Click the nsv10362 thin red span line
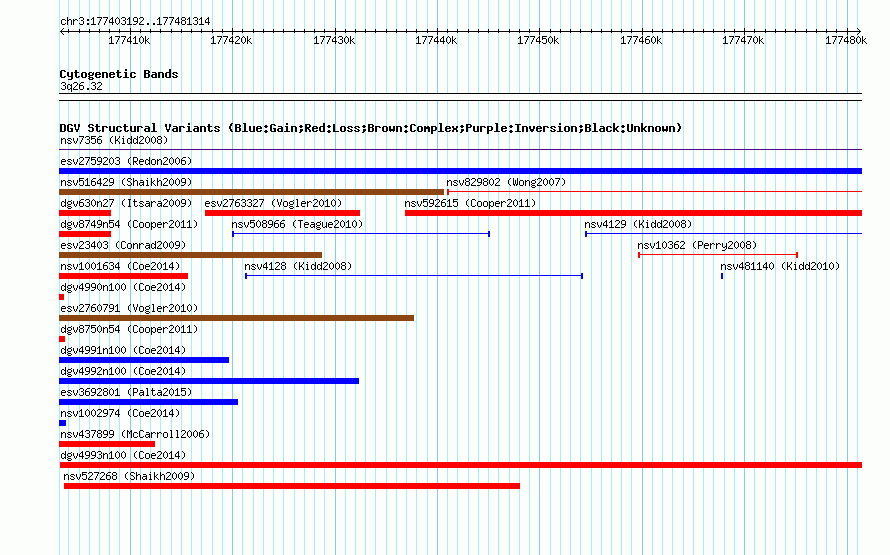Screen dimensions: 890x555 [x=718, y=255]
